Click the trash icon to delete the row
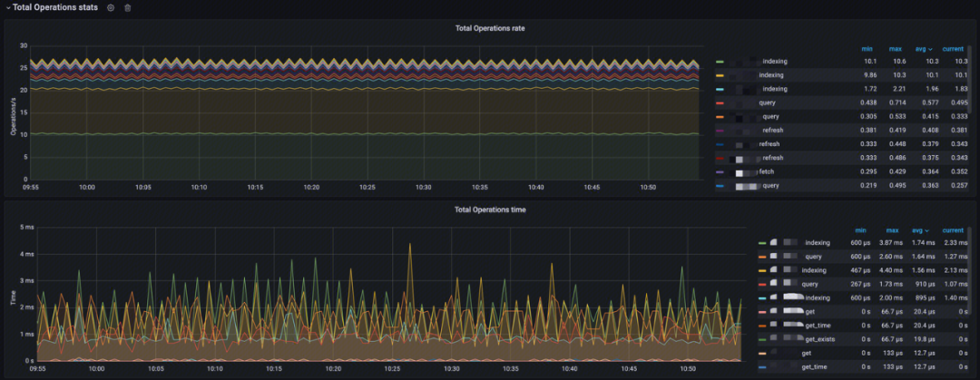 [x=128, y=7]
